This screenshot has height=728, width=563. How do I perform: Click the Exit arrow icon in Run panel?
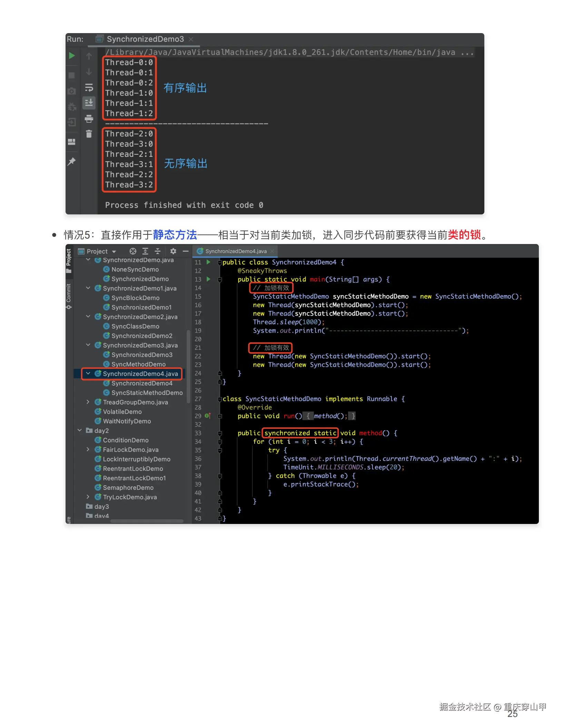tap(72, 122)
